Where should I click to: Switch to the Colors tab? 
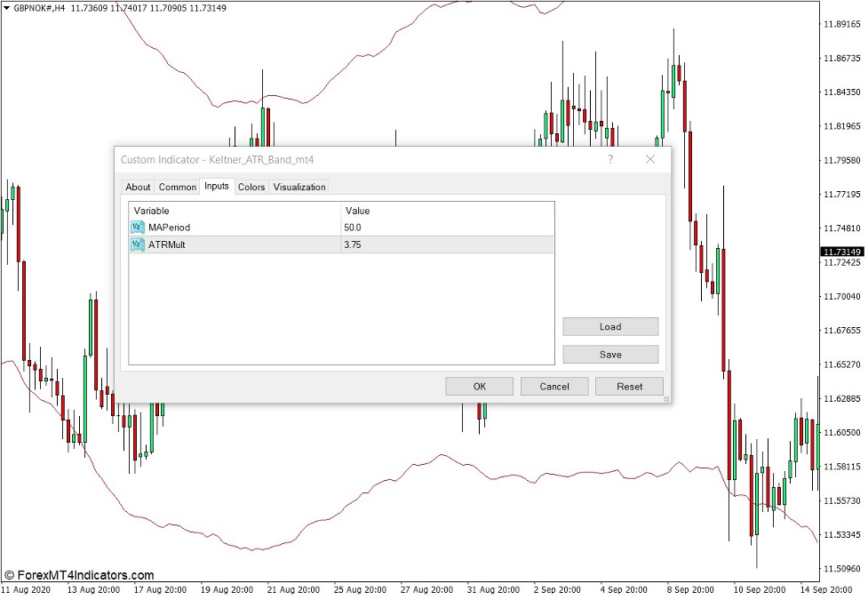(251, 187)
